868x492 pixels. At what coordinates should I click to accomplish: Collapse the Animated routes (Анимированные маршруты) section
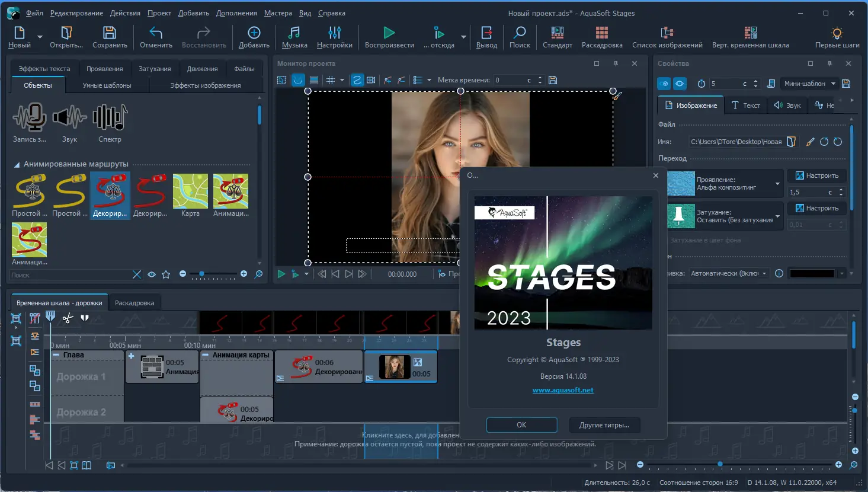17,164
